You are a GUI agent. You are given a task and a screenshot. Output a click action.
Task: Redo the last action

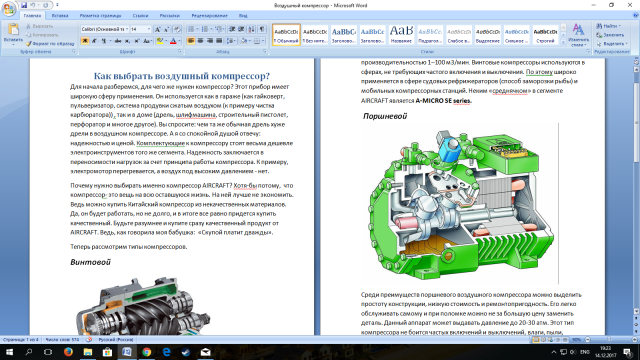pos(46,5)
